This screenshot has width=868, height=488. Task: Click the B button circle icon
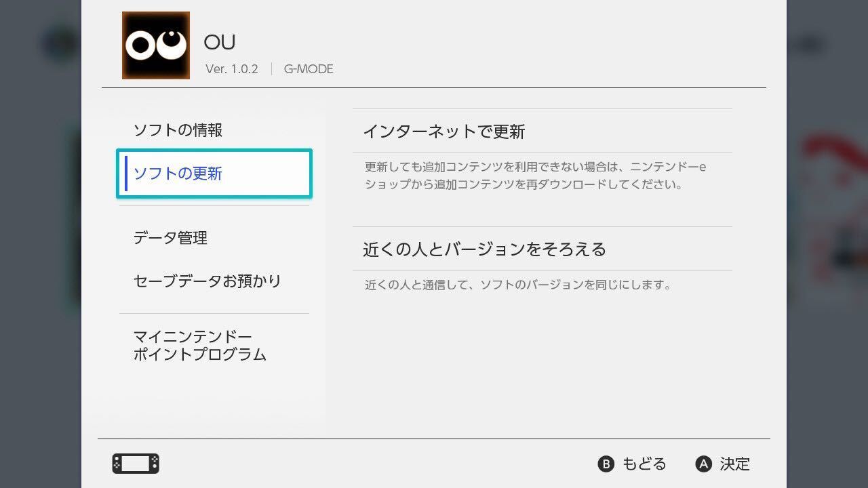tap(606, 464)
